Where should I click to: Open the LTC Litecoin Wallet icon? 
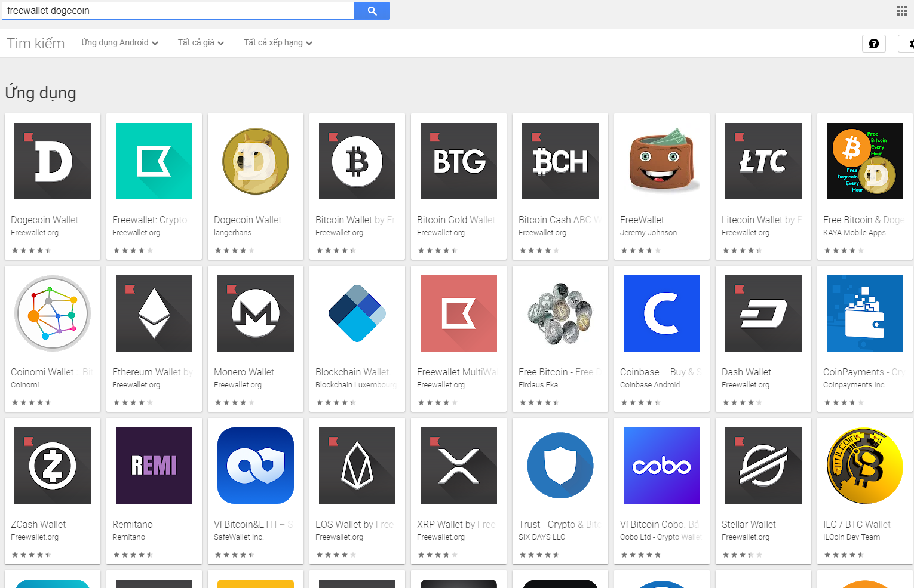tap(763, 161)
